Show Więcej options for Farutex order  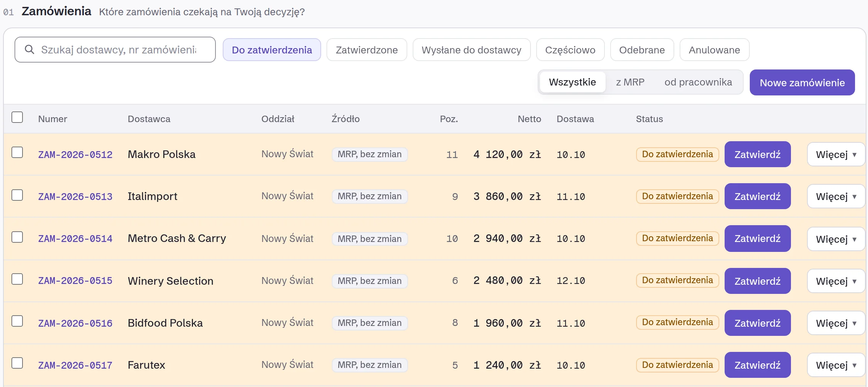coord(836,365)
